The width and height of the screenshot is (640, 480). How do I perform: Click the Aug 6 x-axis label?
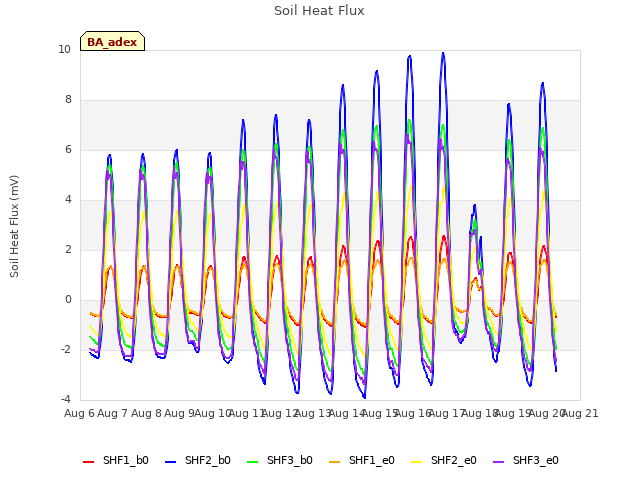[x=79, y=413]
